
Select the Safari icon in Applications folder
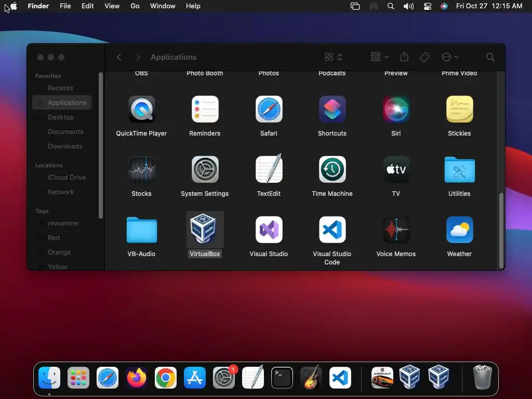tap(269, 109)
